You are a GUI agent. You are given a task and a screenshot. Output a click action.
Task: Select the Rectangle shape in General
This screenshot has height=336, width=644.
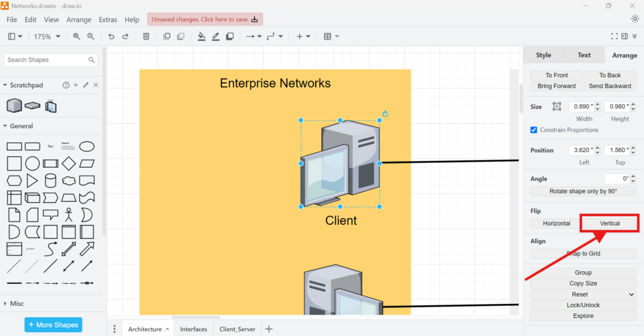tap(14, 146)
